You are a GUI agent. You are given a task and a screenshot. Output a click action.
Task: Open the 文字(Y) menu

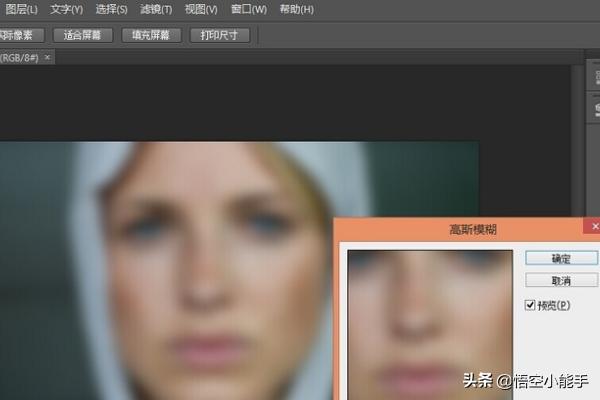pos(68,10)
